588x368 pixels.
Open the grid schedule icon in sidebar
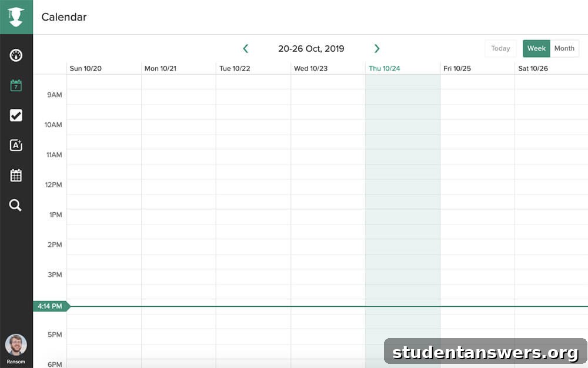tap(16, 175)
